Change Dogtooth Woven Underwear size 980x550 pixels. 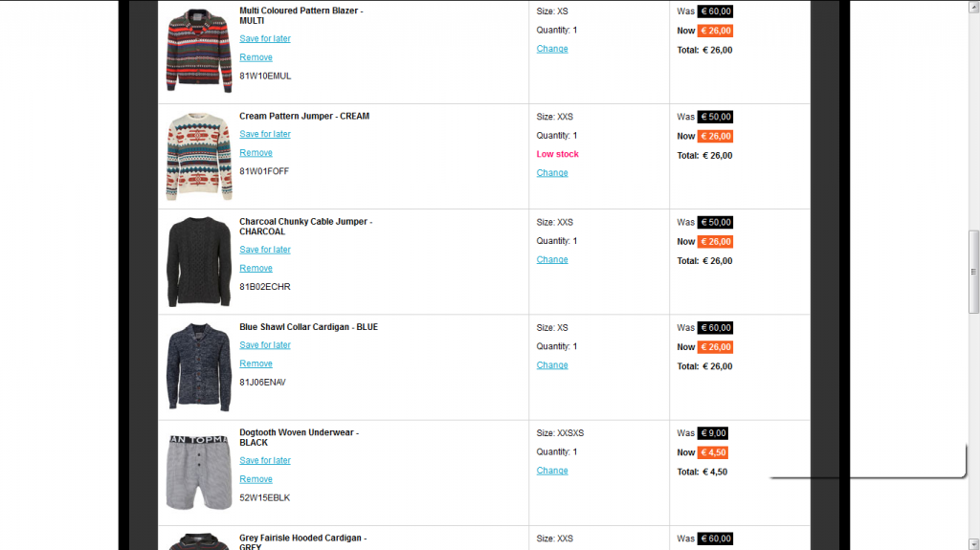click(x=552, y=471)
